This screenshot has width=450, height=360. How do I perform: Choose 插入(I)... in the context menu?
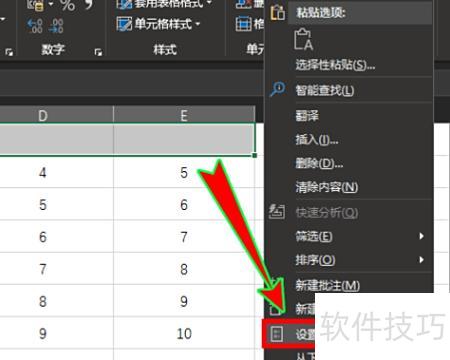click(317, 140)
